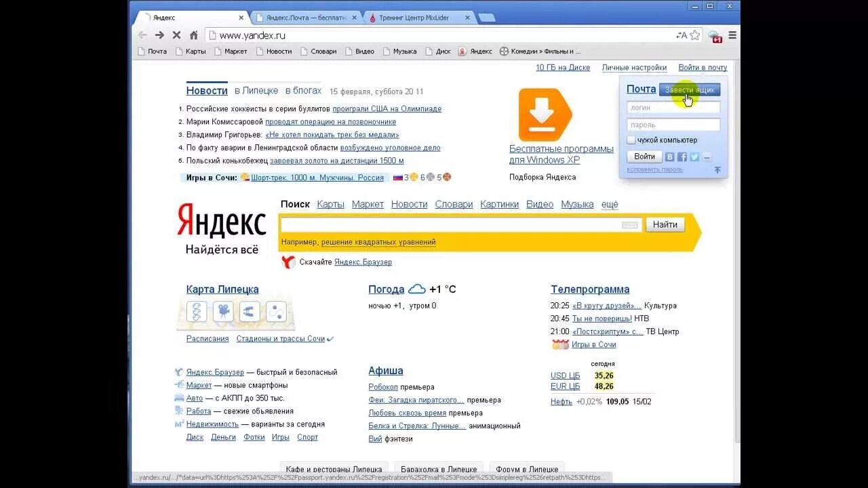This screenshot has width=868, height=488.
Task: Click the Авто car list icon
Action: tap(179, 398)
